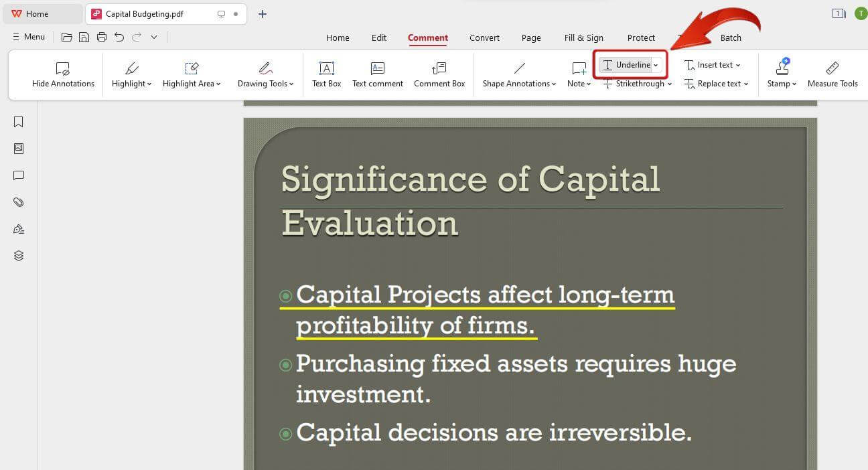This screenshot has height=470, width=868.
Task: Click the Open file folder icon
Action: coord(67,37)
